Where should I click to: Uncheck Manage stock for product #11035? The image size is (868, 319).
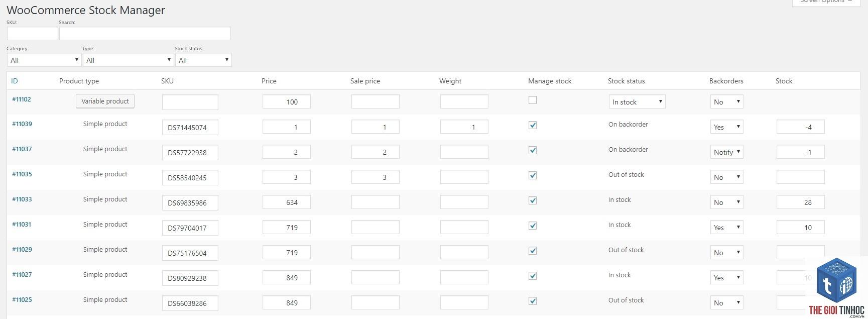(533, 175)
